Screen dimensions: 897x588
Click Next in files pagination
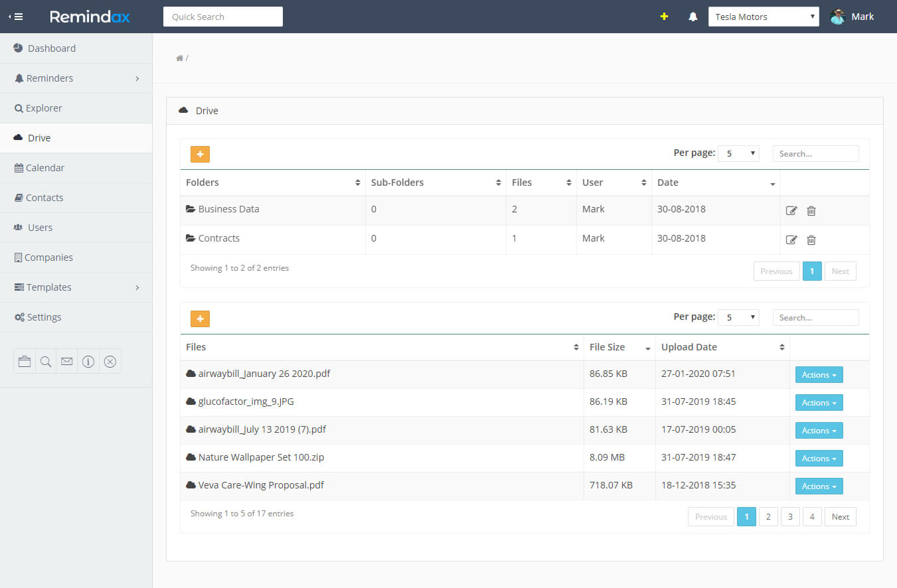point(841,517)
